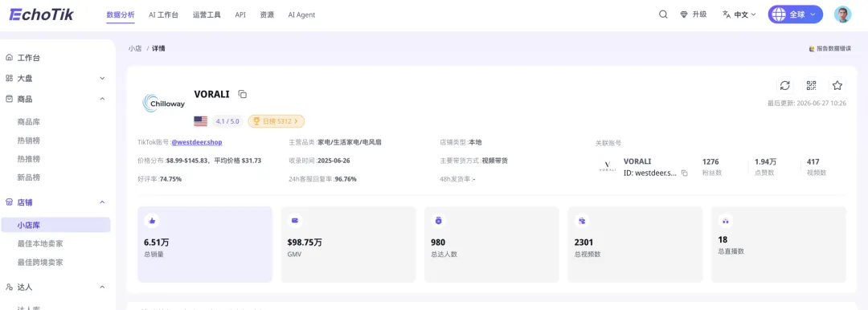Image resolution: width=868 pixels, height=310 pixels.
Task: Click the US flag icon
Action: coord(200,121)
